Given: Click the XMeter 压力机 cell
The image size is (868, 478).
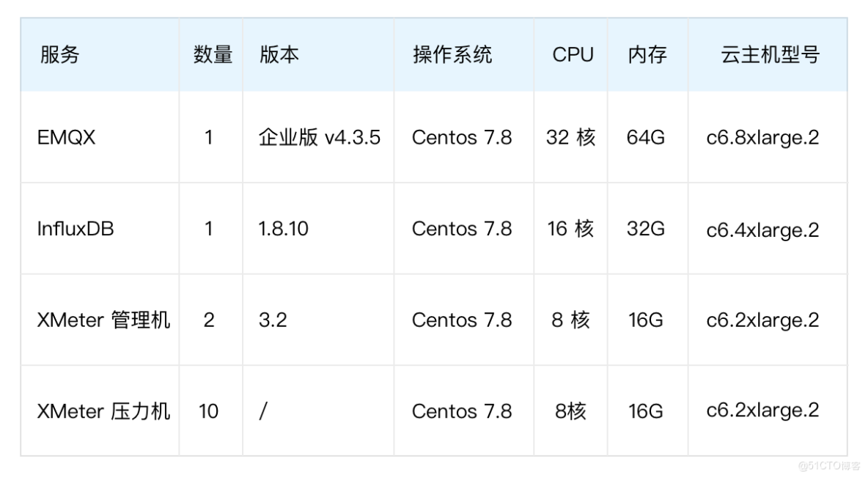Looking at the screenshot, I should tap(103, 411).
